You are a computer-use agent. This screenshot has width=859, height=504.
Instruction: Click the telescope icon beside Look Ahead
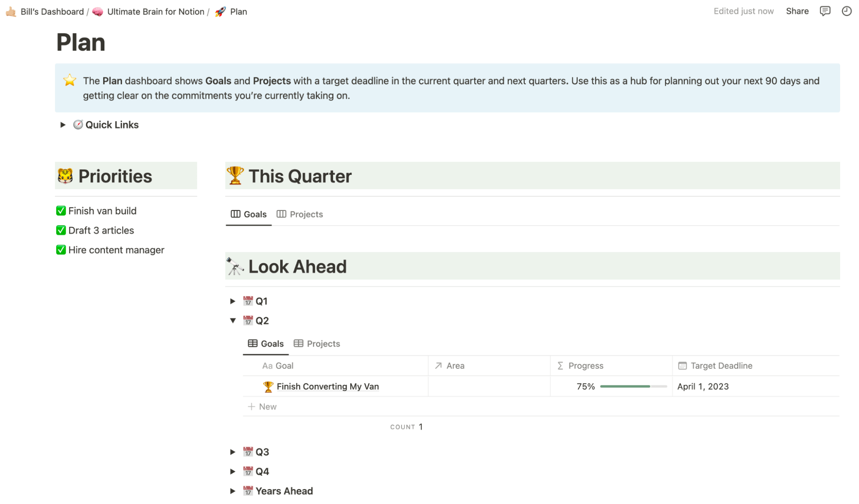pos(235,266)
